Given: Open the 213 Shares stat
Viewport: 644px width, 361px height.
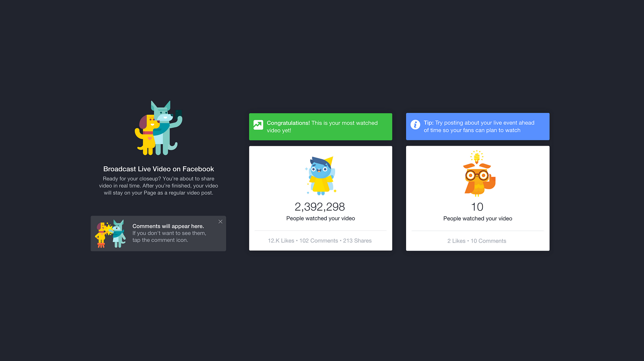Looking at the screenshot, I should [x=357, y=241].
